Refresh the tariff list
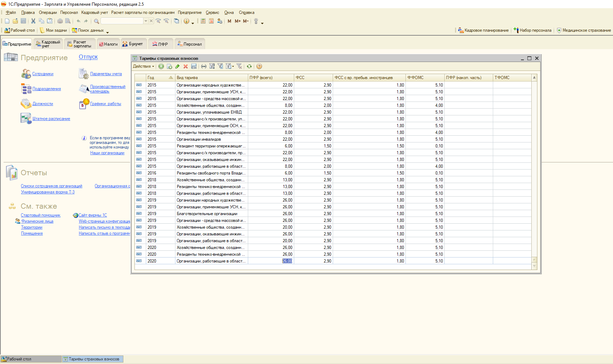The height and width of the screenshot is (364, 613). coord(249,66)
